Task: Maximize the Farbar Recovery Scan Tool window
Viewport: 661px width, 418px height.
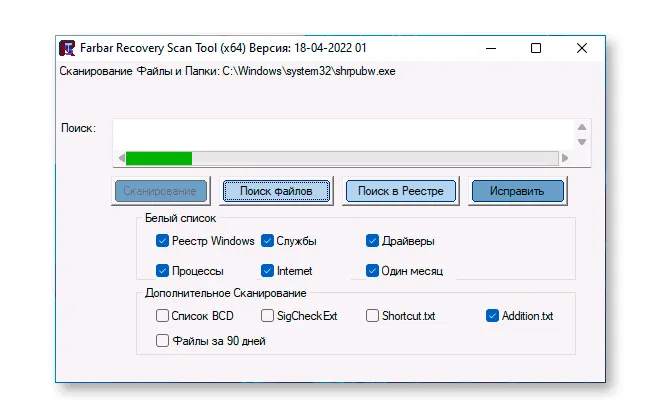Action: [536, 48]
